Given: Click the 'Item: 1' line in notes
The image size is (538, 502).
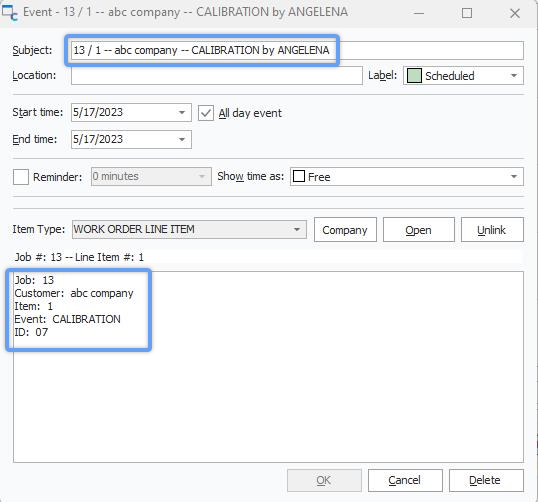Looking at the screenshot, I should pyautogui.click(x=33, y=306).
